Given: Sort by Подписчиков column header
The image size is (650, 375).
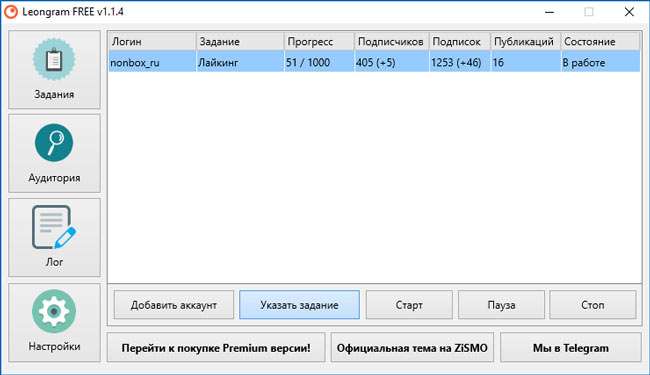Looking at the screenshot, I should (x=392, y=41).
